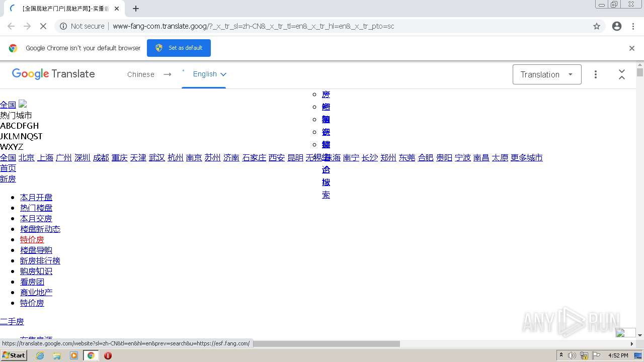
Task: Open the 本月开盘 menu link
Action: pyautogui.click(x=36, y=197)
